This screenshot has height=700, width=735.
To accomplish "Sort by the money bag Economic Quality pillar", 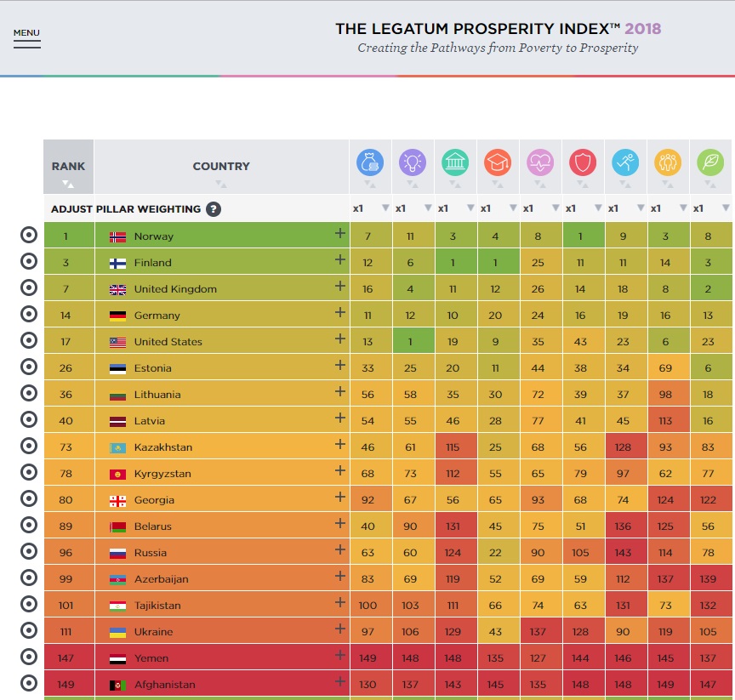I will 370,162.
